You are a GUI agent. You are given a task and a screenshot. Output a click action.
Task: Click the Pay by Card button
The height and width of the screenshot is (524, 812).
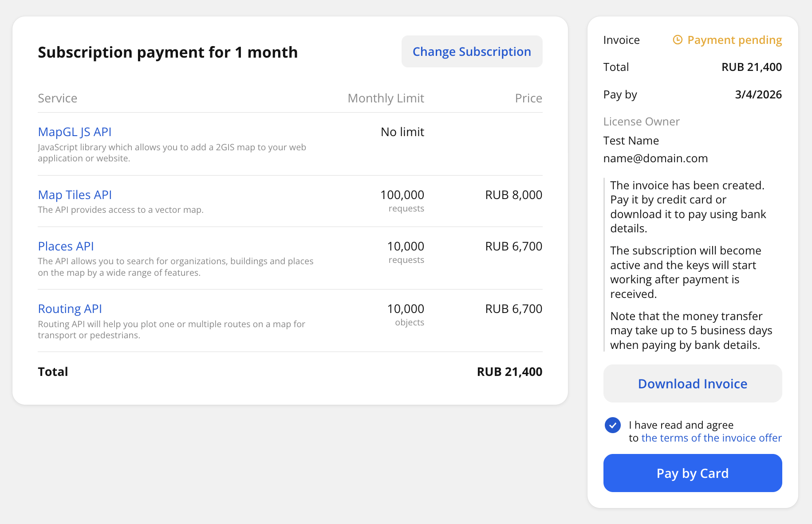(692, 473)
